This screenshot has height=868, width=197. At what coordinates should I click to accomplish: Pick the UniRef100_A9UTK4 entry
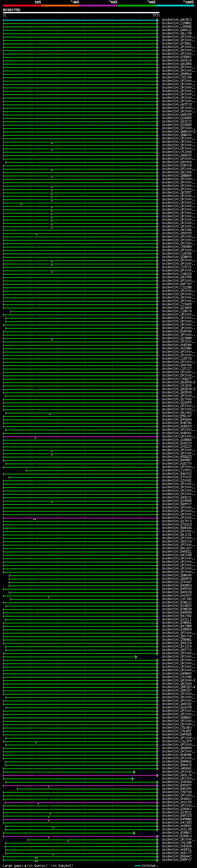[x=177, y=365]
